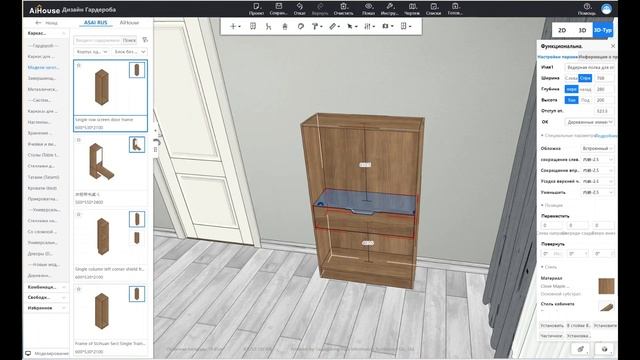640x360 pixels.
Task: Open the Чертеж (Drawing) icon
Action: pos(412,8)
